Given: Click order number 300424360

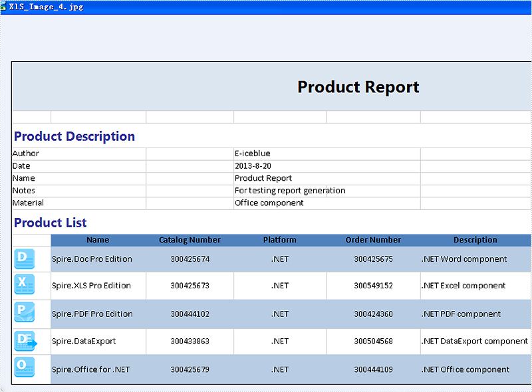Looking at the screenshot, I should 374,314.
